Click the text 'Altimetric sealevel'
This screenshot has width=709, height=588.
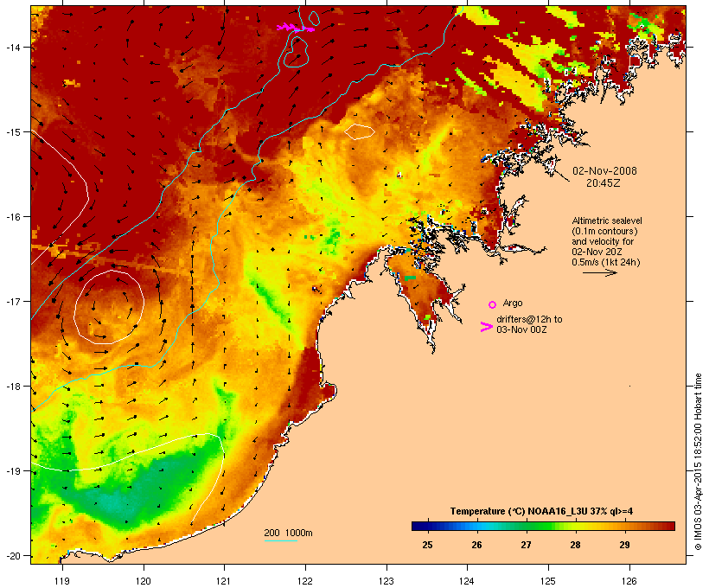pos(607,220)
